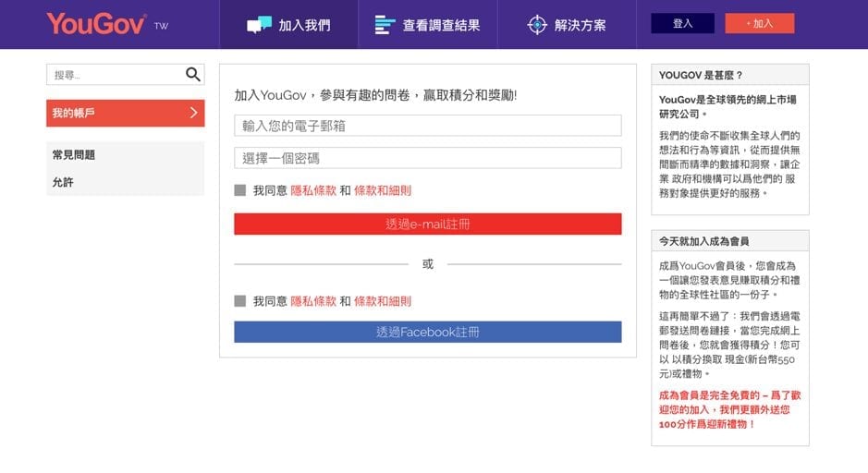Click the YOUGOV 是甚麼? panel heading
The height and width of the screenshot is (473, 868).
click(x=701, y=75)
